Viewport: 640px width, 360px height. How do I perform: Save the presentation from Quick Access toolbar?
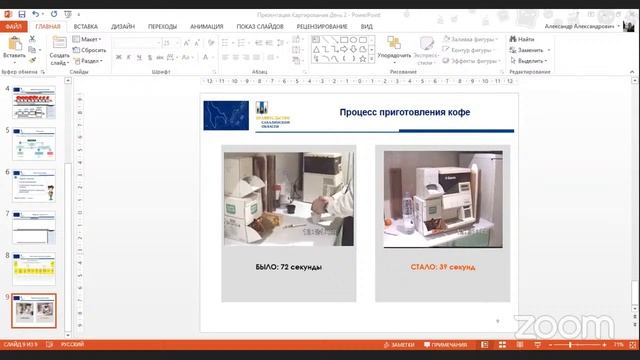(x=22, y=14)
